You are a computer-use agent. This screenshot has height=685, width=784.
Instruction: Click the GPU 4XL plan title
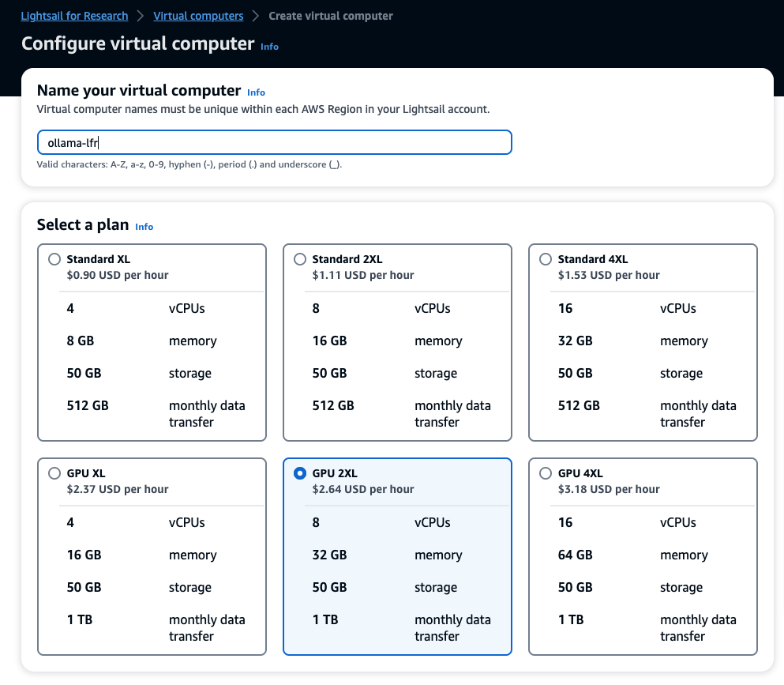point(580,473)
